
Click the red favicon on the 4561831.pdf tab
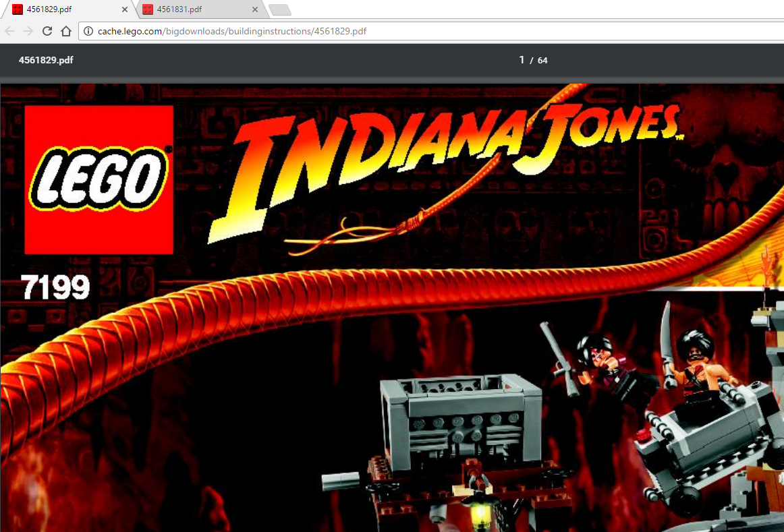148,9
